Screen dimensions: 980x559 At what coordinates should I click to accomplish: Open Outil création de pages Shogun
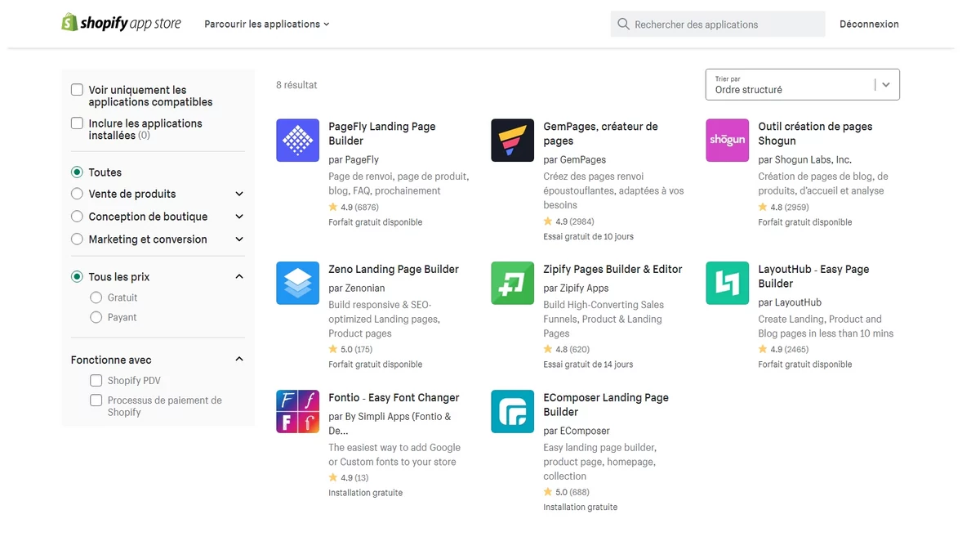(815, 133)
